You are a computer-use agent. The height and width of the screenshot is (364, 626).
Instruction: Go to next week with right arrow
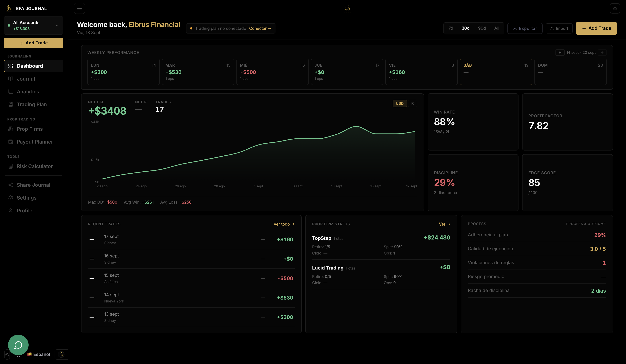602,53
